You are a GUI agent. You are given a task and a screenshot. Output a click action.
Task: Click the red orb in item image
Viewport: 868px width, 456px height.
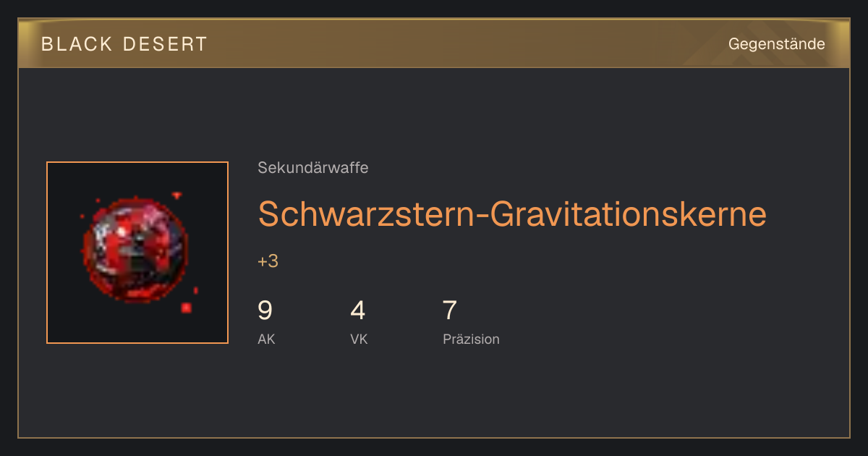point(134,250)
